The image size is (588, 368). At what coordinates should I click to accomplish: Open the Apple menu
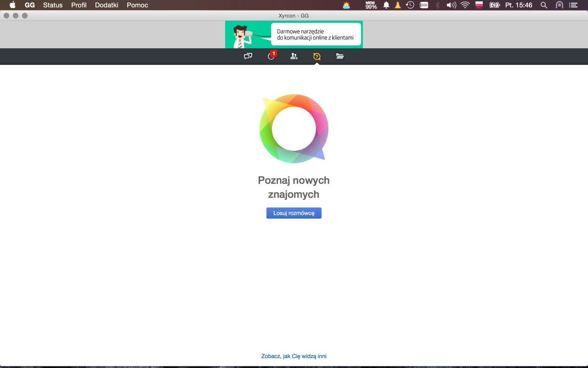(13, 5)
